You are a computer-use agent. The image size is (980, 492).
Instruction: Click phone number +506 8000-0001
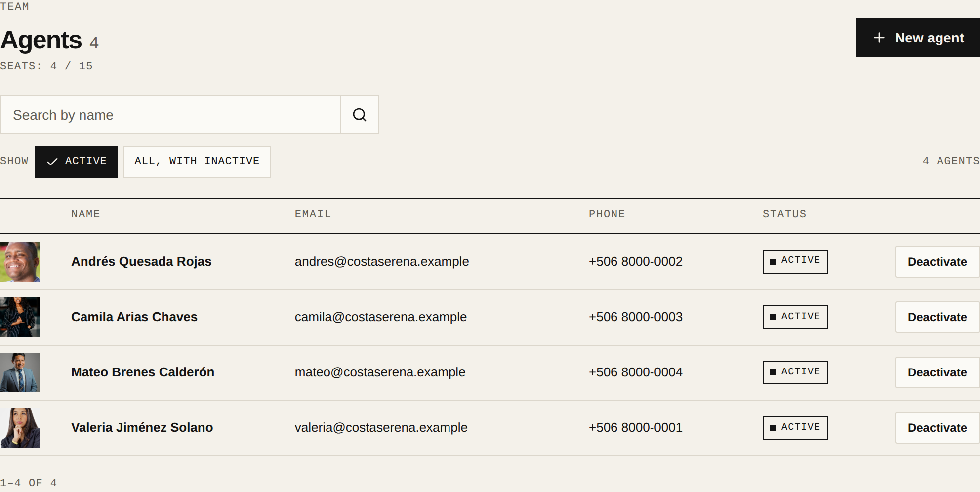pyautogui.click(x=636, y=427)
